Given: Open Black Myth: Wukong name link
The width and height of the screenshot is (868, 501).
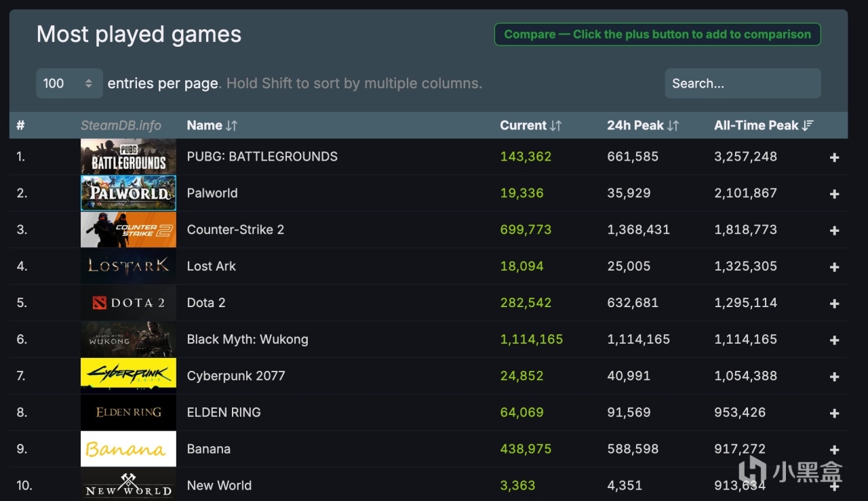Looking at the screenshot, I should point(248,340).
